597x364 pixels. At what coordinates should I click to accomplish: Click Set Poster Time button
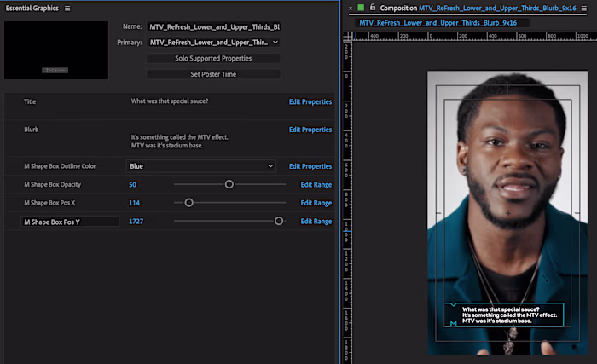click(x=213, y=74)
